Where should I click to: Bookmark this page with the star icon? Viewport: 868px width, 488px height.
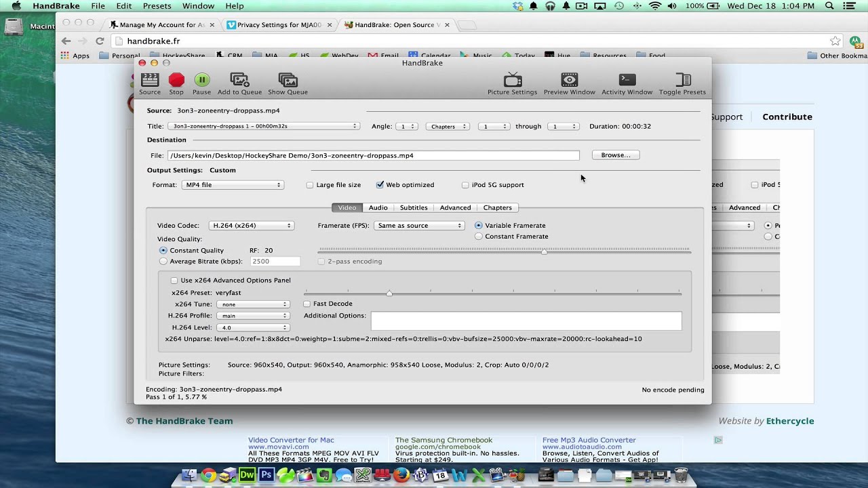click(835, 41)
